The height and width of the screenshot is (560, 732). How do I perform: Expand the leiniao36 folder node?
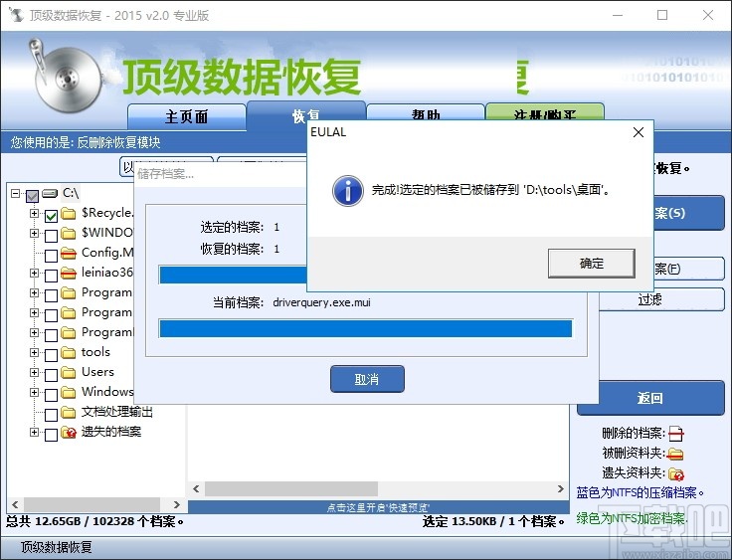pyautogui.click(x=34, y=273)
